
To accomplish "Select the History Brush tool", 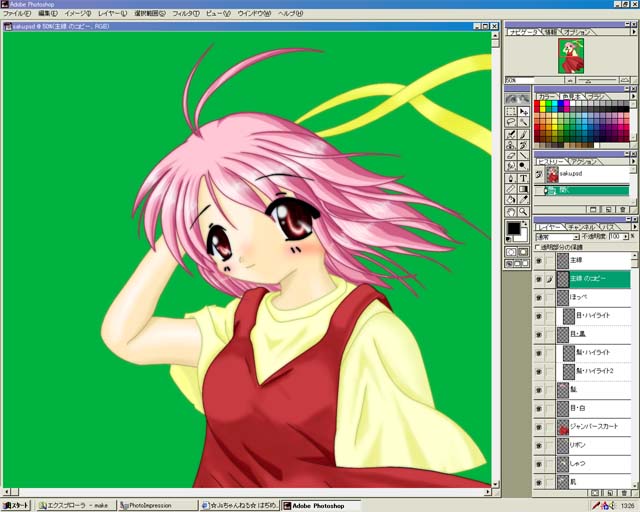I will point(523,145).
